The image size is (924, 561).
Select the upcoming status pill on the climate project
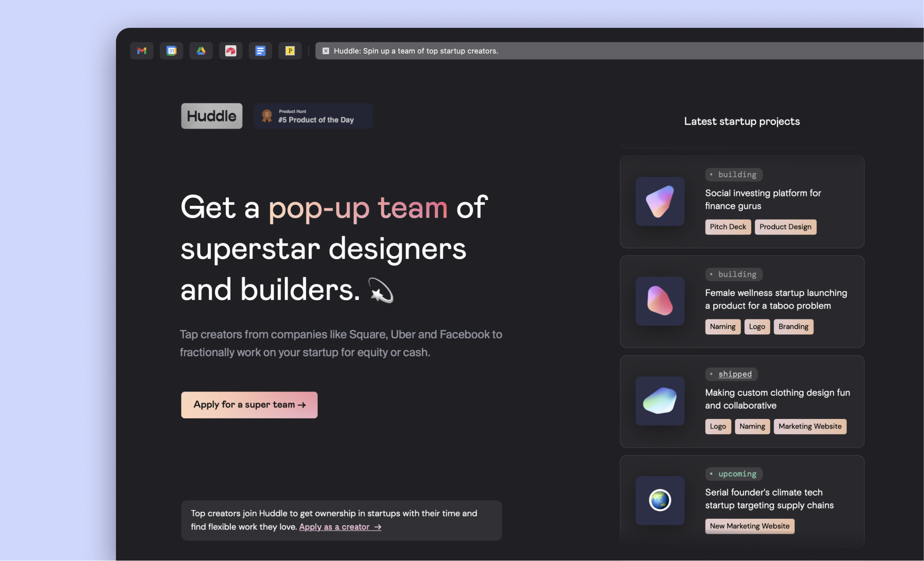(734, 474)
